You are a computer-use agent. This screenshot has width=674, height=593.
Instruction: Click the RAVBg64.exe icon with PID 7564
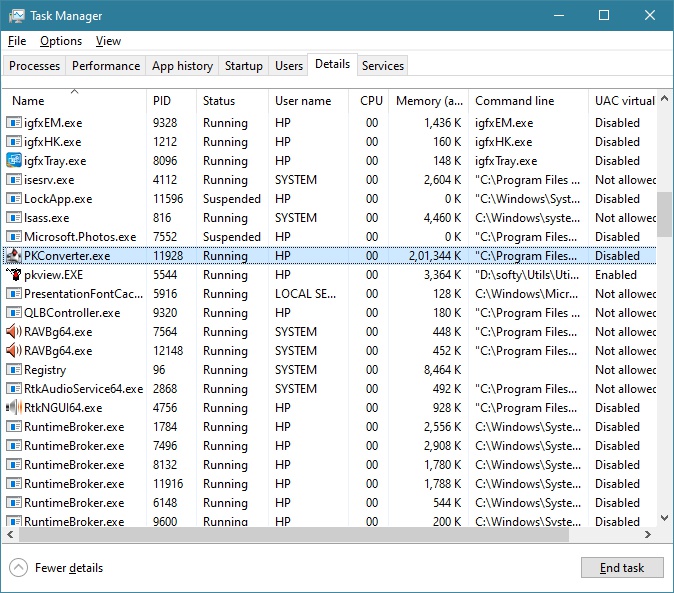pyautogui.click(x=14, y=332)
